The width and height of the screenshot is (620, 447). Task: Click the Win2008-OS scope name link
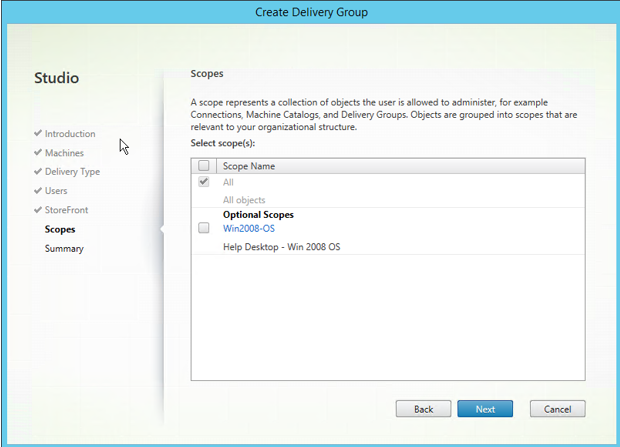(x=251, y=228)
